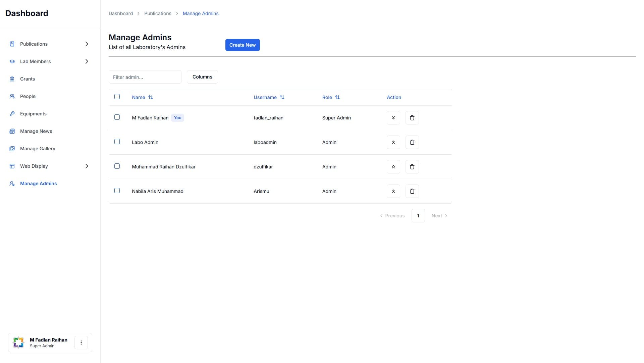Viewport: 644px width, 363px height.
Task: Click trash icon in Muhammad Raihan Dzulfikar row
Action: pyautogui.click(x=412, y=167)
